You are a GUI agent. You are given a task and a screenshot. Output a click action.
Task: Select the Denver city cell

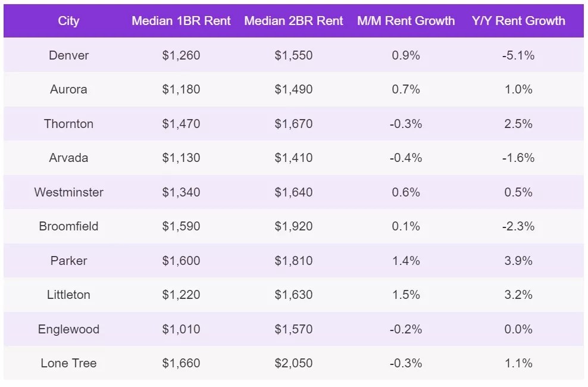coord(68,55)
